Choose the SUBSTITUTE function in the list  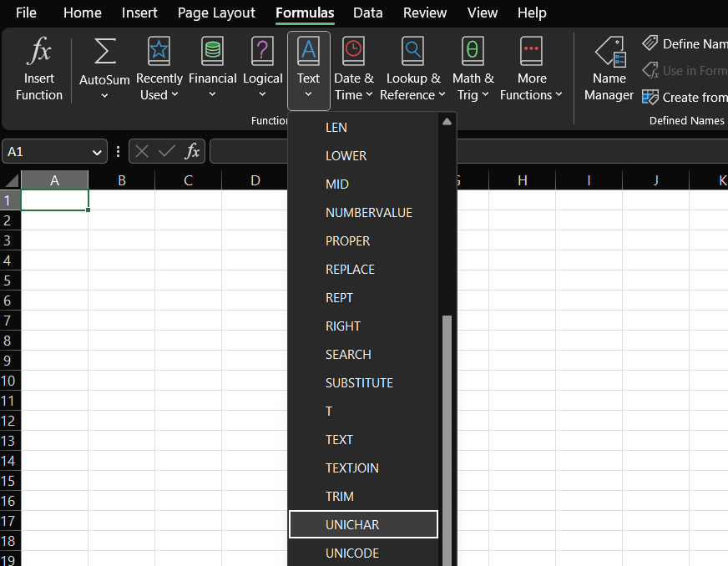tap(359, 382)
